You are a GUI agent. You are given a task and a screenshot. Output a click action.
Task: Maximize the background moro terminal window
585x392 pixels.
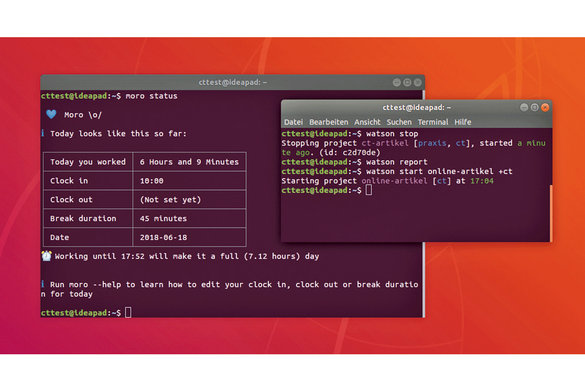tap(407, 82)
